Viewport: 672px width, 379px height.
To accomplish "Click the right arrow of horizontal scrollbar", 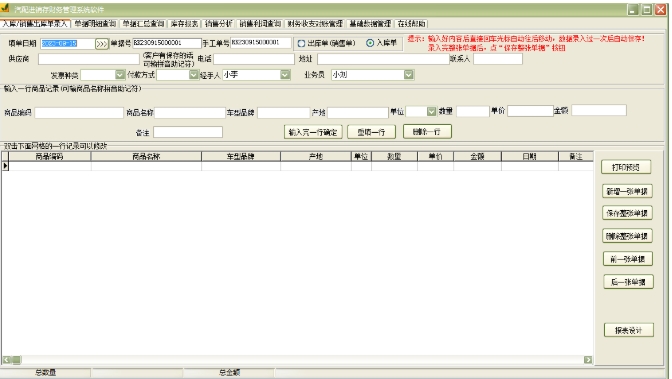I will pyautogui.click(x=588, y=360).
